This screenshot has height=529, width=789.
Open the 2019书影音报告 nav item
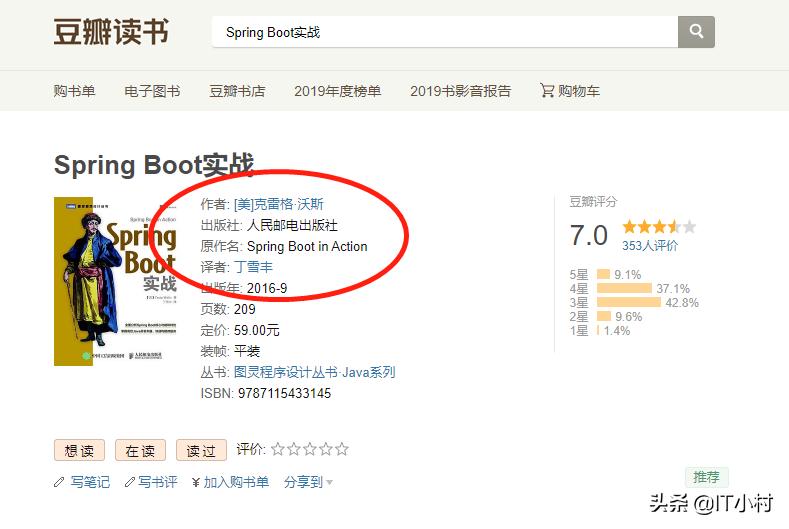(x=460, y=91)
